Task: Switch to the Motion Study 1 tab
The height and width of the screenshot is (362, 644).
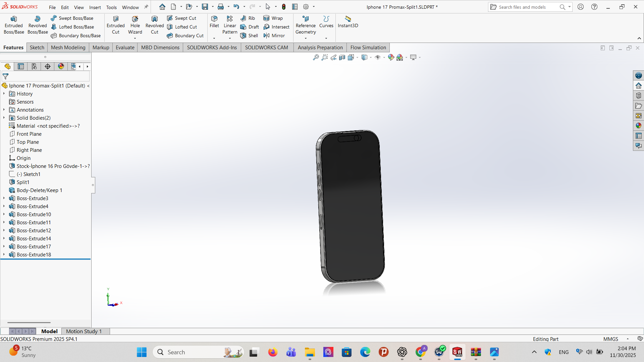Action: (84, 331)
